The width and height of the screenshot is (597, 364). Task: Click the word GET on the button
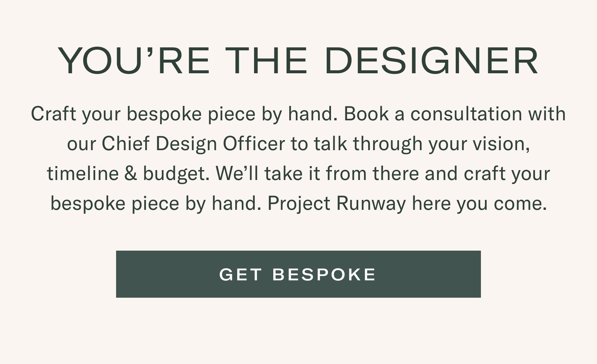pos(241,274)
